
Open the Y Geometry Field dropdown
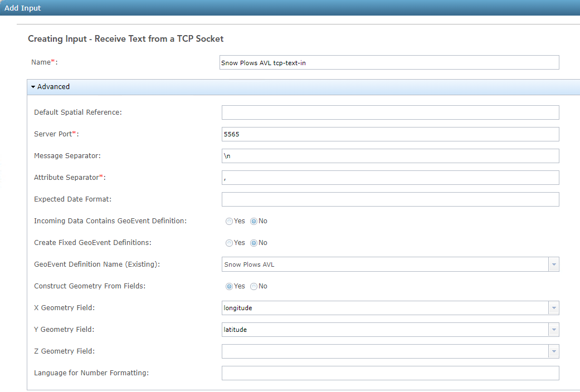(553, 329)
